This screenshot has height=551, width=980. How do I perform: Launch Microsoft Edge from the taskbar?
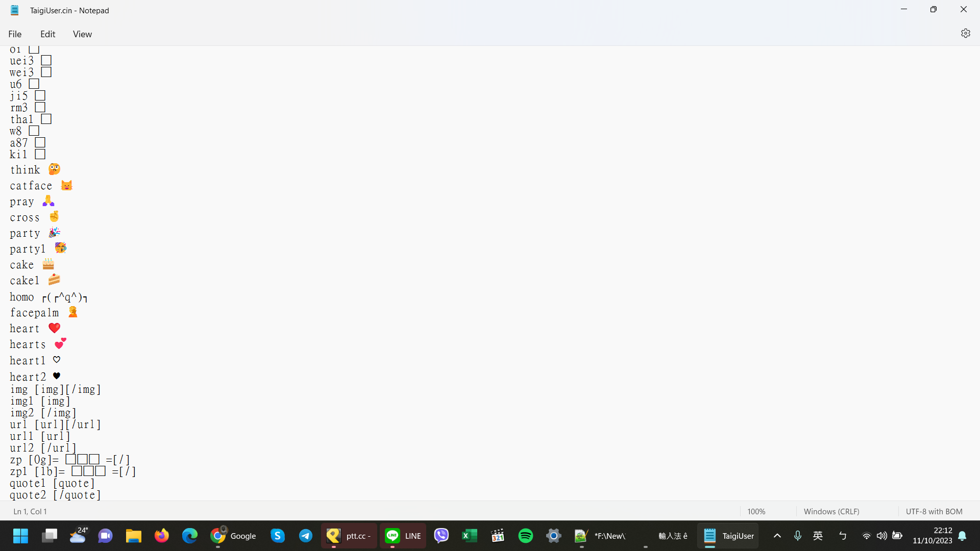pos(190,536)
